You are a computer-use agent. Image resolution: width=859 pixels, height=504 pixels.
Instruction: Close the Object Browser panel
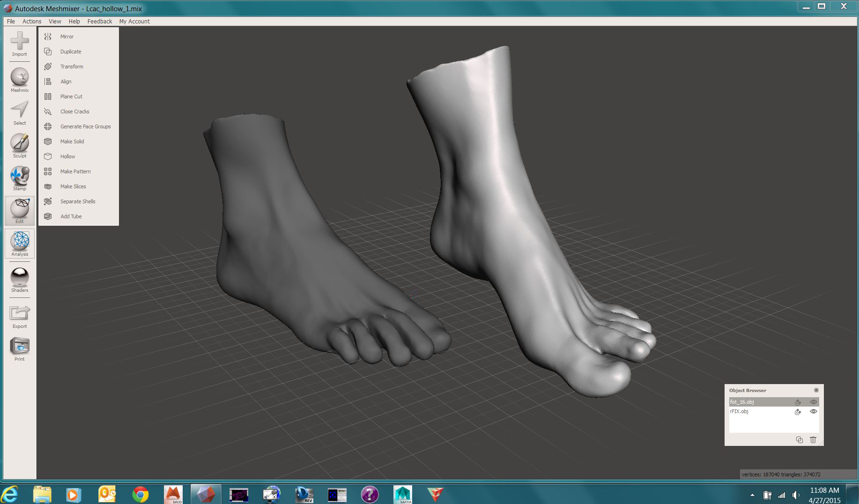[817, 390]
